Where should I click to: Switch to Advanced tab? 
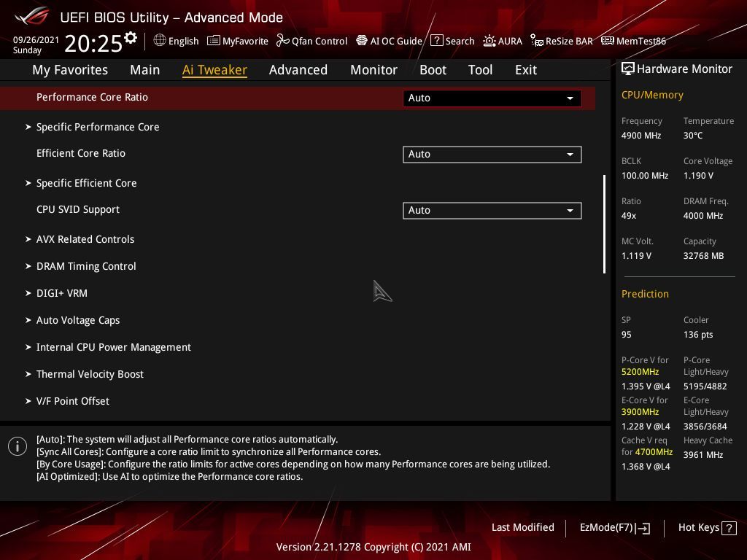[x=298, y=70]
